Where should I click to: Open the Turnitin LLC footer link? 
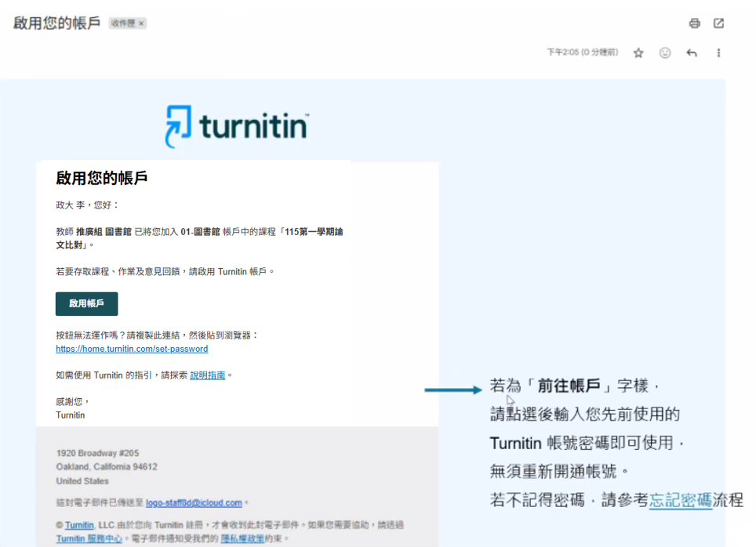[79, 525]
